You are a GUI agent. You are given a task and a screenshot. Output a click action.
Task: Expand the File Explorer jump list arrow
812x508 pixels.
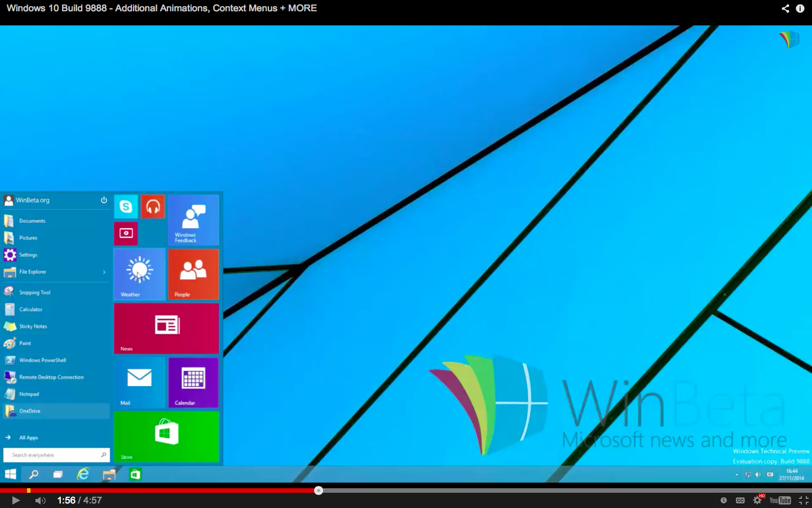[104, 272]
